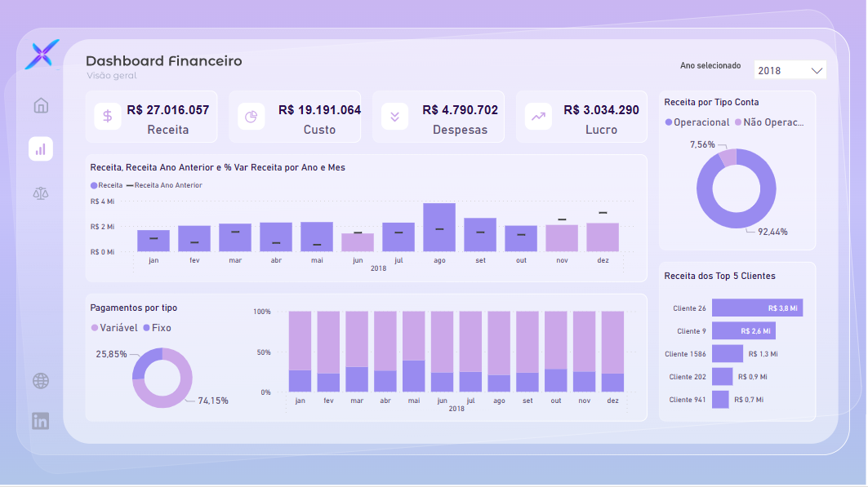The width and height of the screenshot is (868, 487).
Task: Click the Não Operacional legend color dot
Action: (x=738, y=122)
